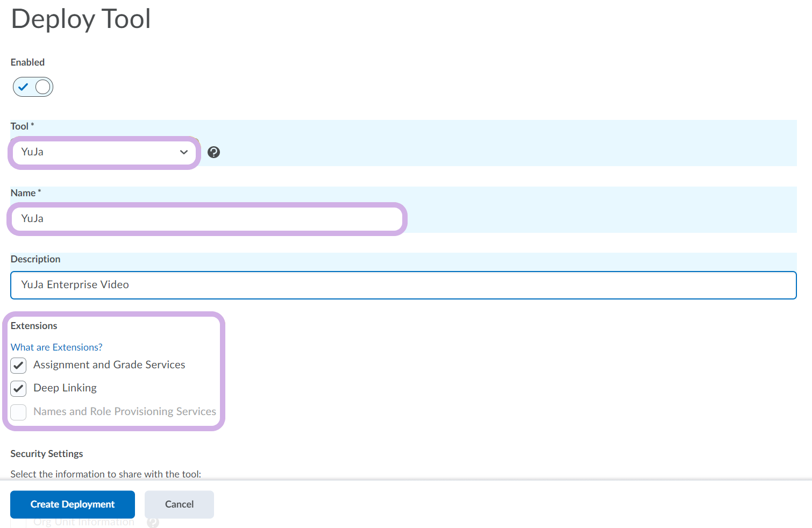Click the help icon beside Tool dropdown
This screenshot has width=812, height=528.
pos(213,152)
